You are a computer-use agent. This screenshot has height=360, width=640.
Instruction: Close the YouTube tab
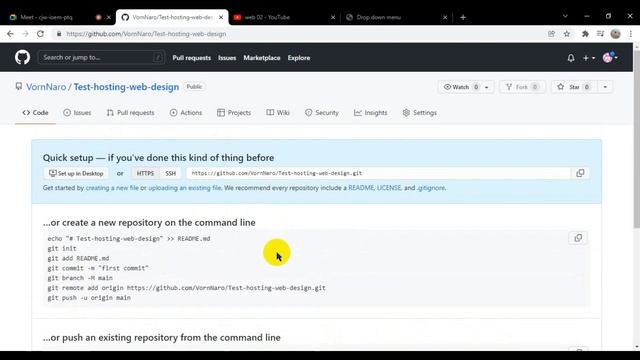[x=333, y=17]
